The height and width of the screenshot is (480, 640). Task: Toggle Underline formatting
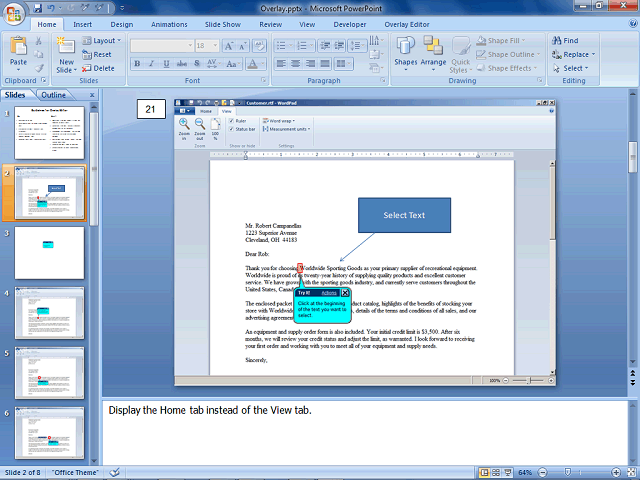[x=167, y=64]
